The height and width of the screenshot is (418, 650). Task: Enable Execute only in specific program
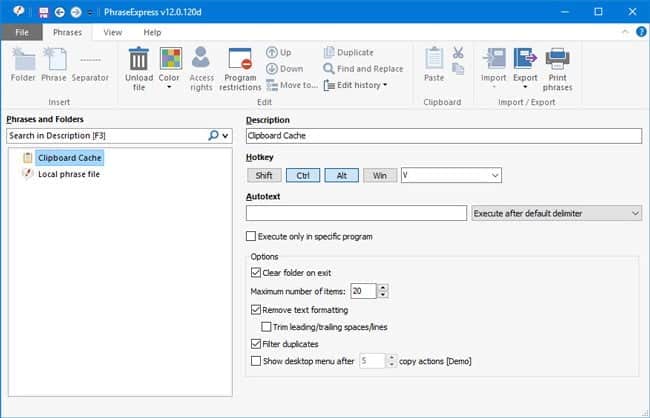click(251, 236)
